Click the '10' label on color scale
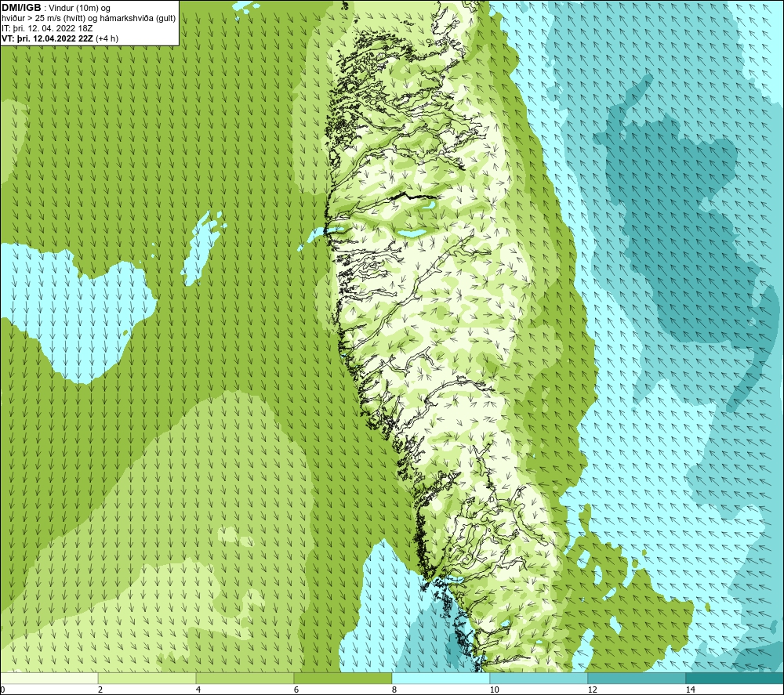Screen dimensions: 784x695 click(x=494, y=690)
